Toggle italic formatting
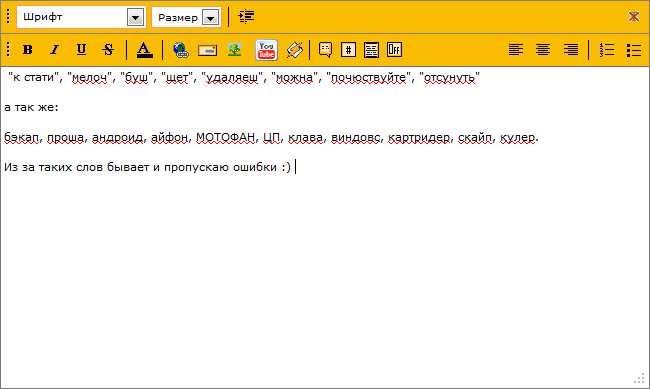Screen dimensions: 650x389 [54, 50]
